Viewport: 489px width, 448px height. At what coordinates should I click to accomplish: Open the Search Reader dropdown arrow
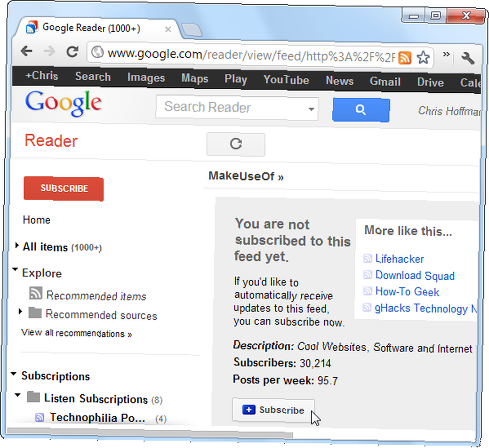point(311,109)
